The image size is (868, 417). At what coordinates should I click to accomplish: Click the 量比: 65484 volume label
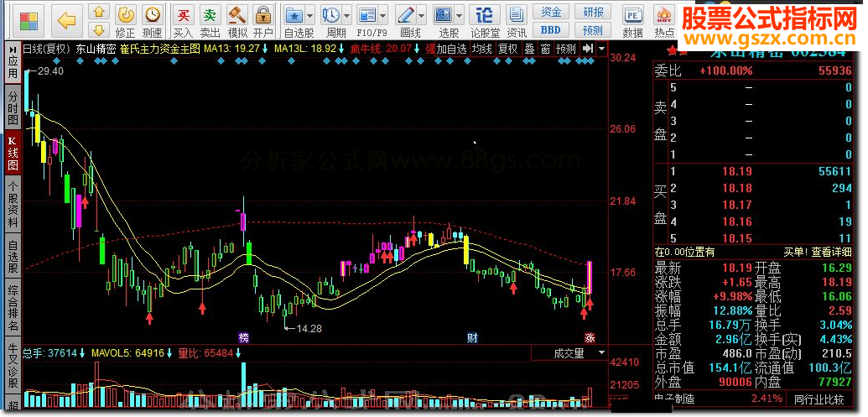[x=206, y=352]
